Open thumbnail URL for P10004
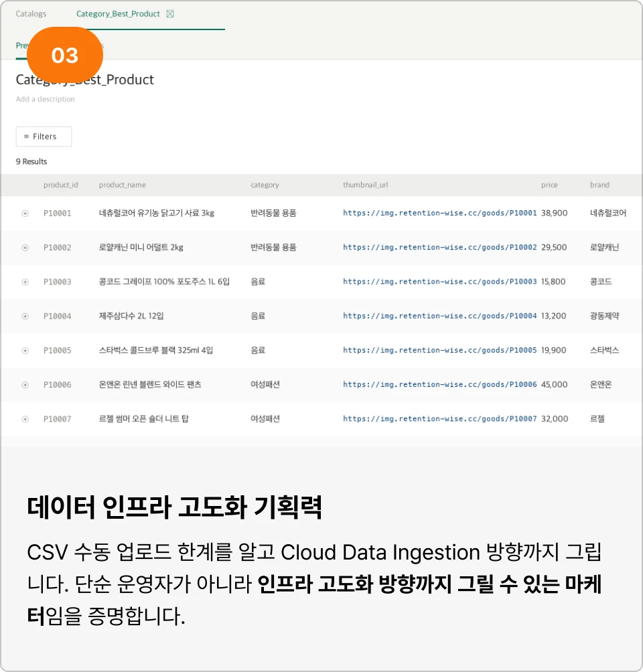Screen dimensions: 643x672 point(439,316)
